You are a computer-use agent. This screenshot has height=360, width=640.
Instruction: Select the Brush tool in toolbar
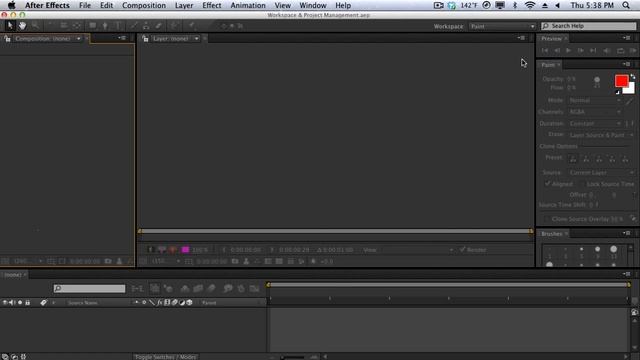(134, 26)
